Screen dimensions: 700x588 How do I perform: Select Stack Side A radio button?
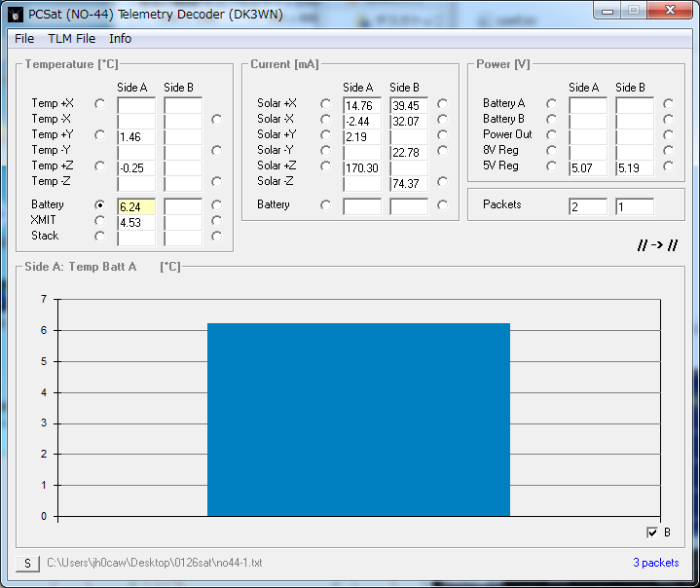pyautogui.click(x=100, y=237)
